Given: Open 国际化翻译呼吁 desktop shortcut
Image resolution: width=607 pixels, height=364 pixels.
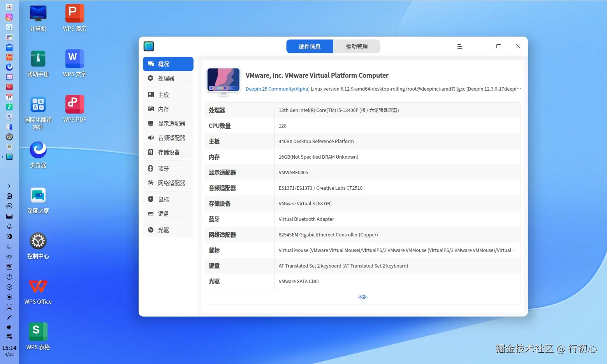Looking at the screenshot, I should click(38, 113).
